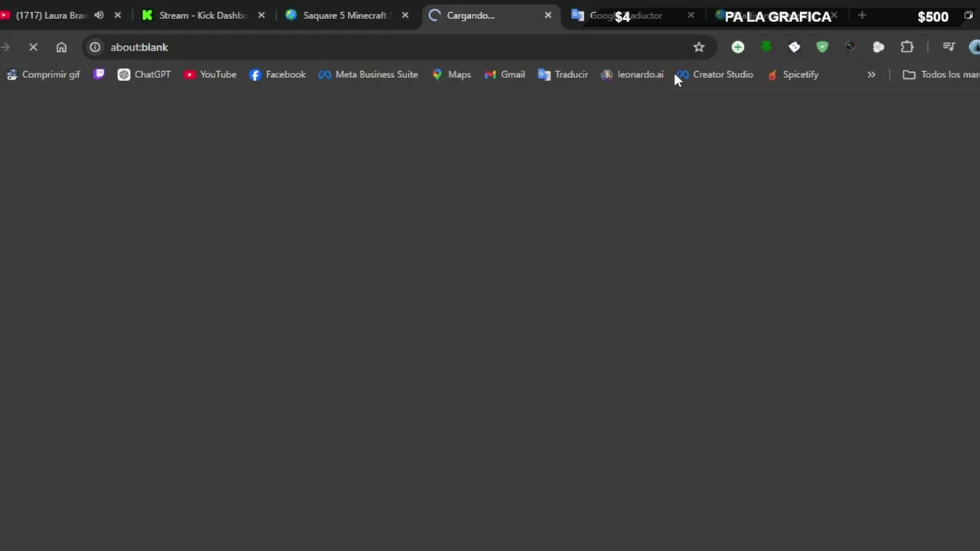Open the green download arrow extension
The width and height of the screenshot is (980, 551).
pyautogui.click(x=766, y=47)
